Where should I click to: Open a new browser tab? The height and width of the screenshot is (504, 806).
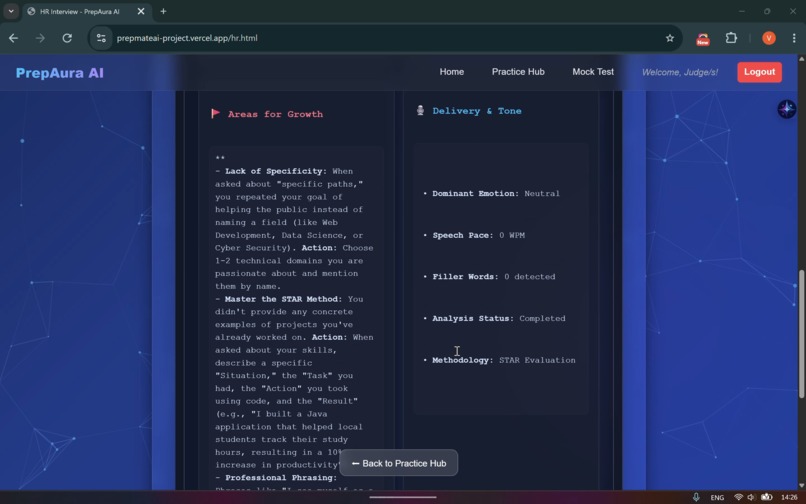(x=163, y=11)
